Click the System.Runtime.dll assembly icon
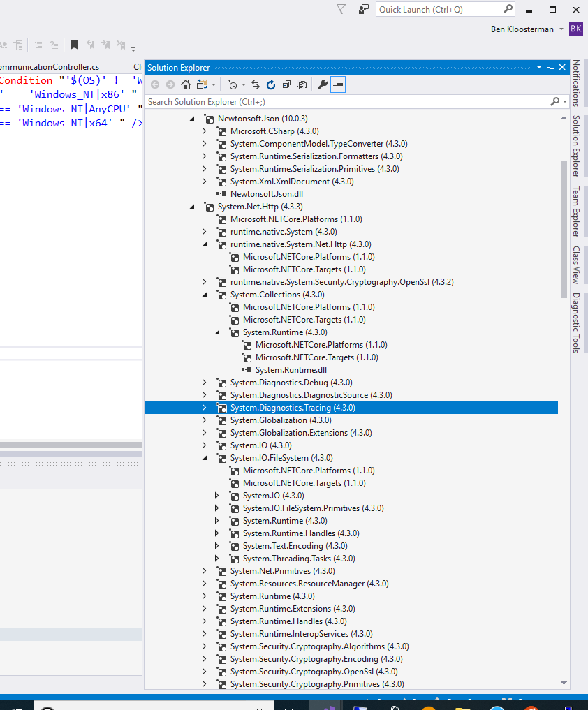The image size is (588, 710). click(247, 370)
